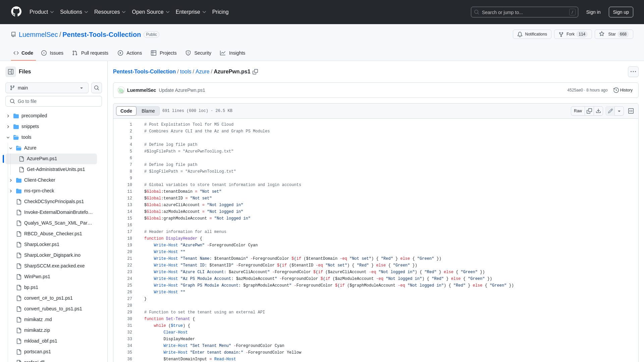The width and height of the screenshot is (644, 362).
Task: View the Raw file
Action: pos(578,111)
